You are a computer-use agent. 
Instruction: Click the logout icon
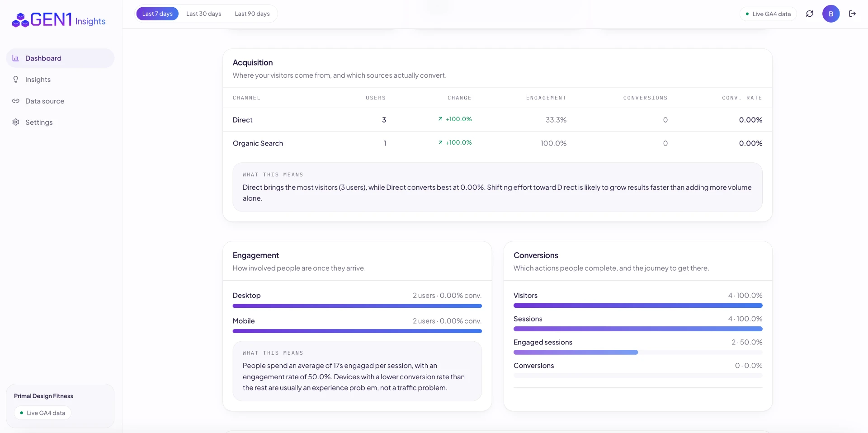tap(852, 14)
